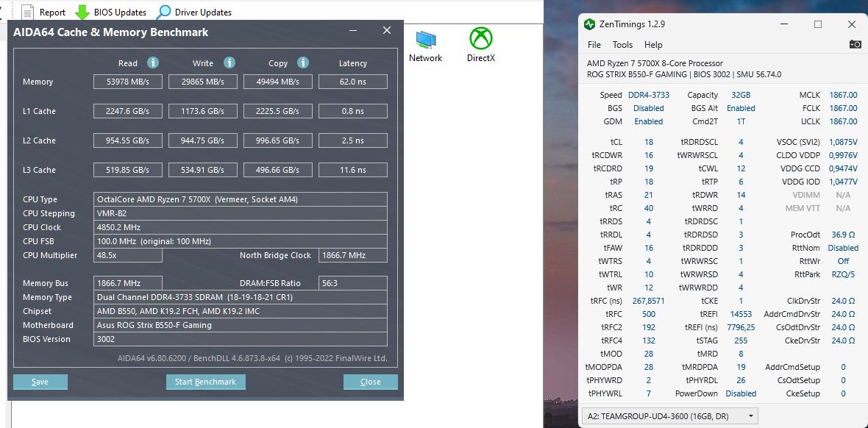868x428 pixels.
Task: Click CPU Multiplier value 48.5x
Action: (127, 256)
